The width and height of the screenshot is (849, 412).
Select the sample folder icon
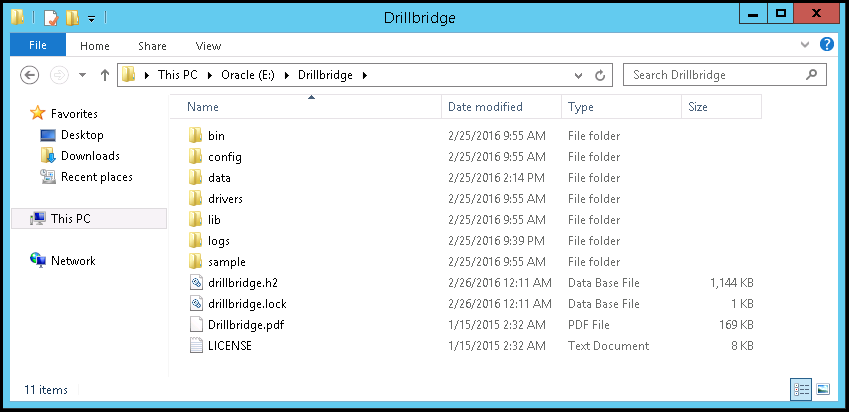(195, 261)
